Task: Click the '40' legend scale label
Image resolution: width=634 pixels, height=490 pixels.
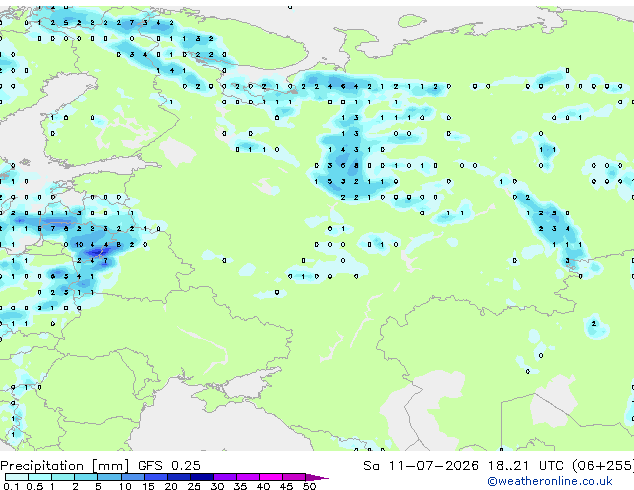Action: (x=264, y=486)
